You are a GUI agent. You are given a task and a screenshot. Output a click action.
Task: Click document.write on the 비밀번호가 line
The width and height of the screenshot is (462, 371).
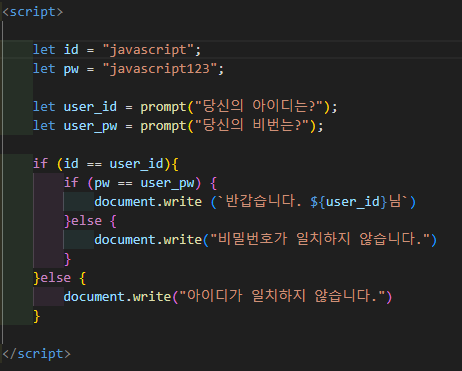coord(148,240)
